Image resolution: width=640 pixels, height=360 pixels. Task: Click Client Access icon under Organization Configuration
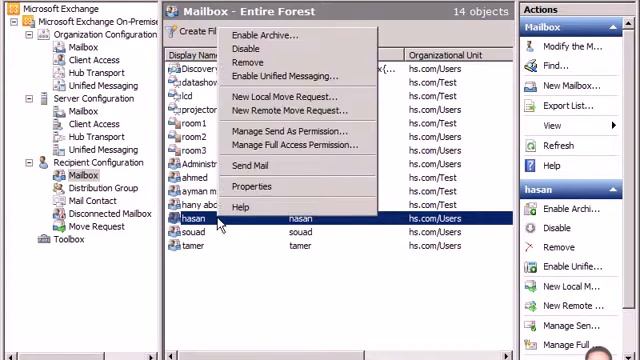(59, 60)
